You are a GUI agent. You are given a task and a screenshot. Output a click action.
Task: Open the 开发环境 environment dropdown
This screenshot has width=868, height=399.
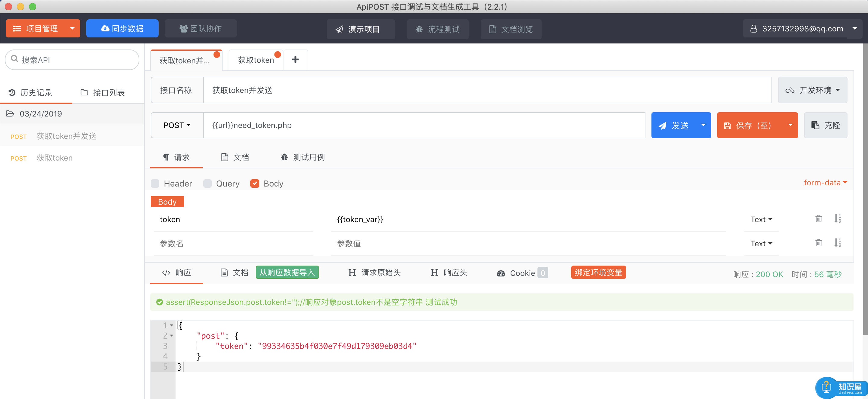pyautogui.click(x=812, y=90)
